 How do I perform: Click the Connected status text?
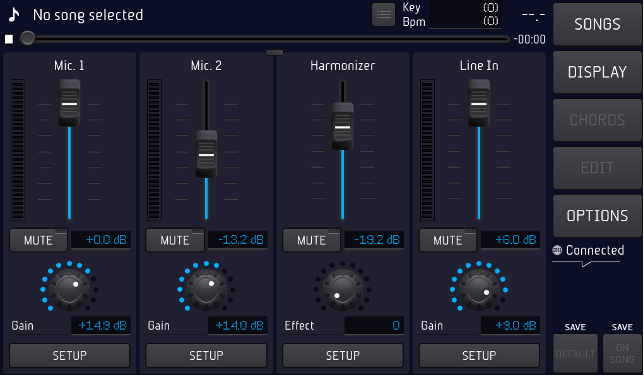[595, 250]
